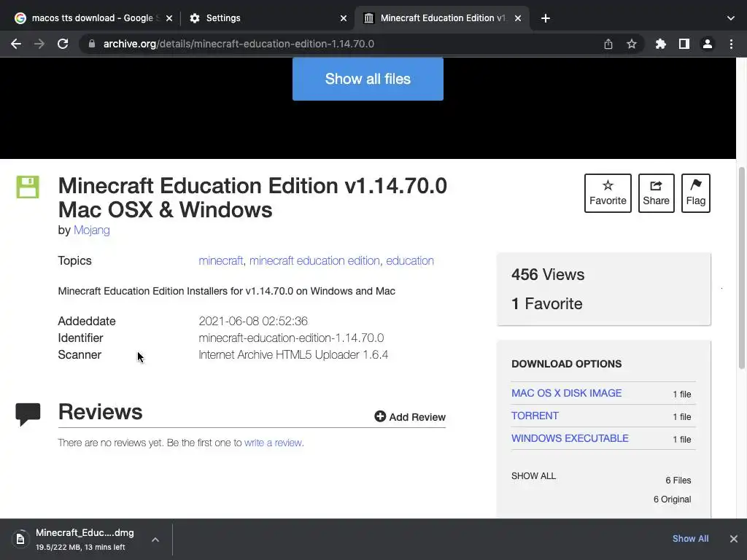The width and height of the screenshot is (747, 560).
Task: Toggle the browser side panel icon
Action: pyautogui.click(x=684, y=44)
